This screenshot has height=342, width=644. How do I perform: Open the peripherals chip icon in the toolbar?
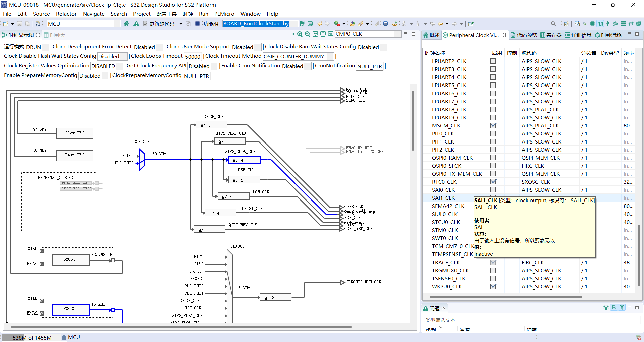click(592, 24)
